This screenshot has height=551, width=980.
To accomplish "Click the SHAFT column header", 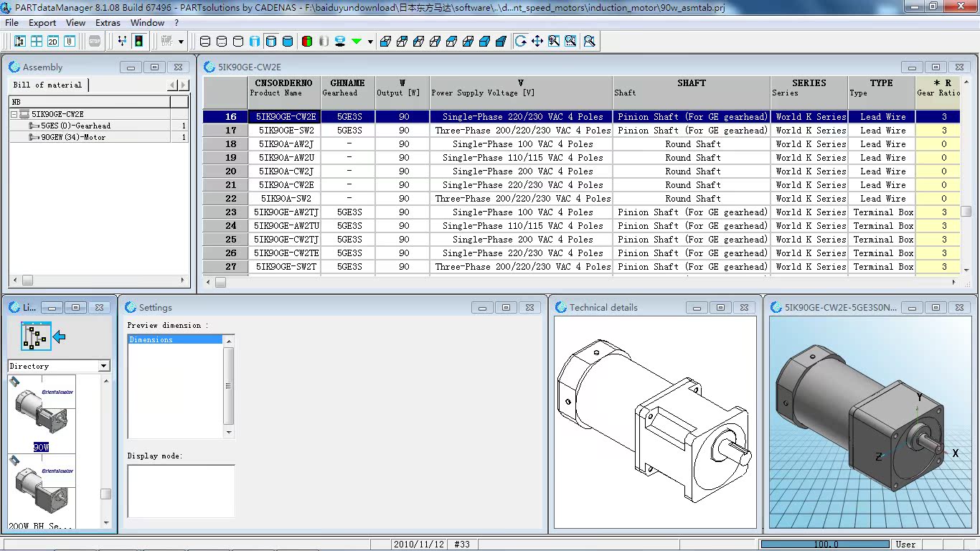I will [x=692, y=93].
